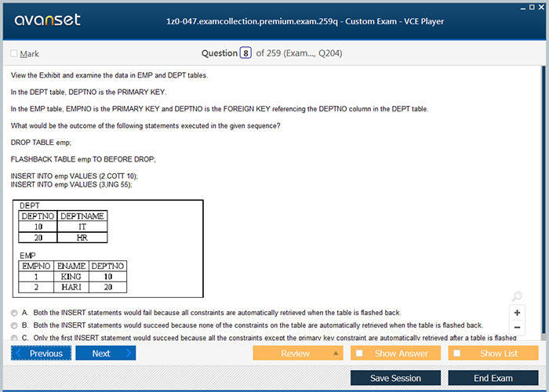
Task: Click 'of 259 (Exam..., Q204)' text
Action: pyautogui.click(x=299, y=53)
